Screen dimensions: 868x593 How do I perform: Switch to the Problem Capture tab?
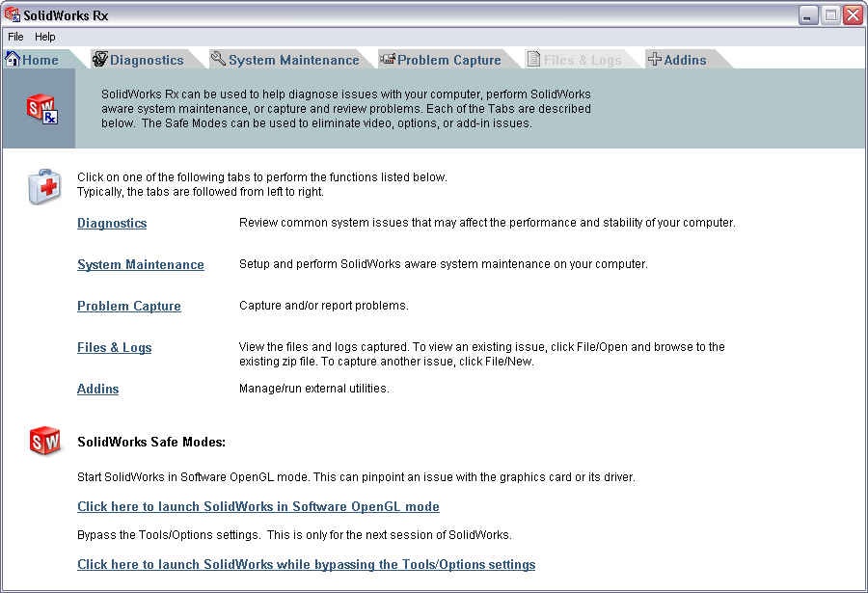[x=448, y=60]
